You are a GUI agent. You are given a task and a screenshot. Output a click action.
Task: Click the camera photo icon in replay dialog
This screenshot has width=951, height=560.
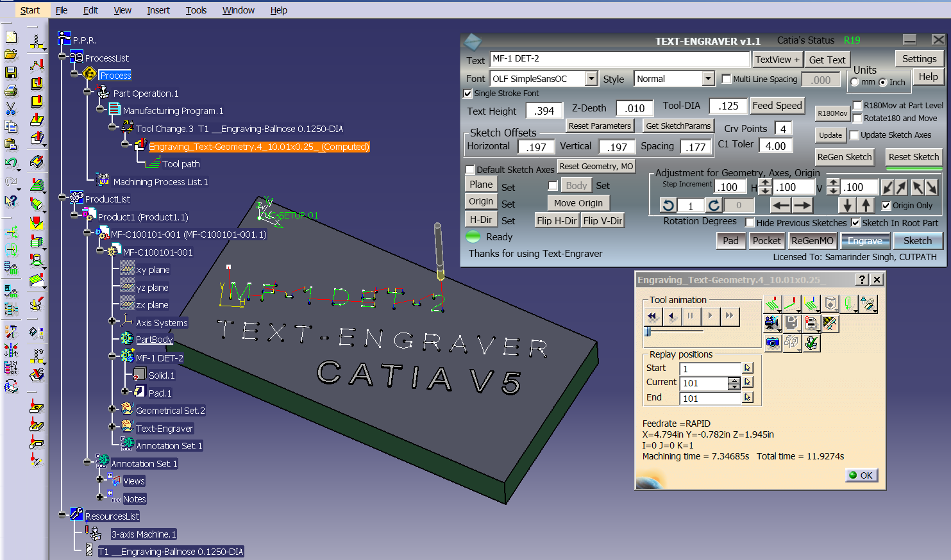773,343
